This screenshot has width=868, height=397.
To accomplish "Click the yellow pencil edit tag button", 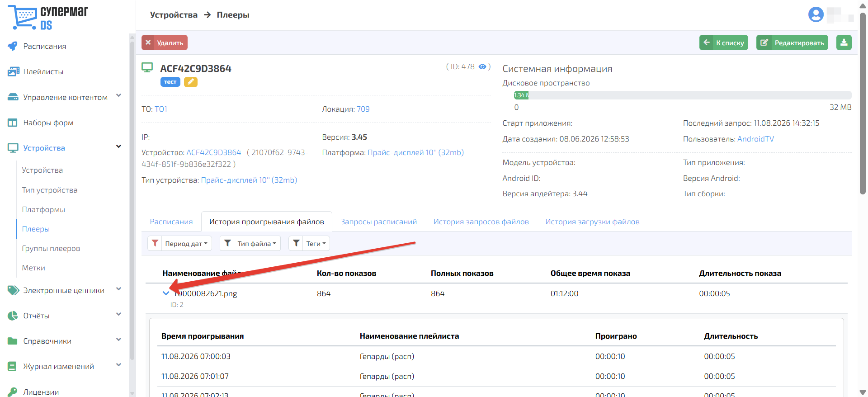I will [x=191, y=82].
